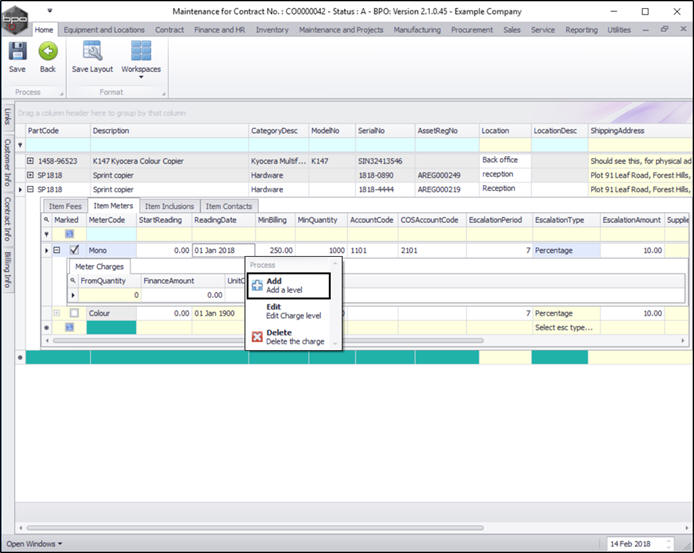Click the green Back arrow icon

(x=47, y=52)
